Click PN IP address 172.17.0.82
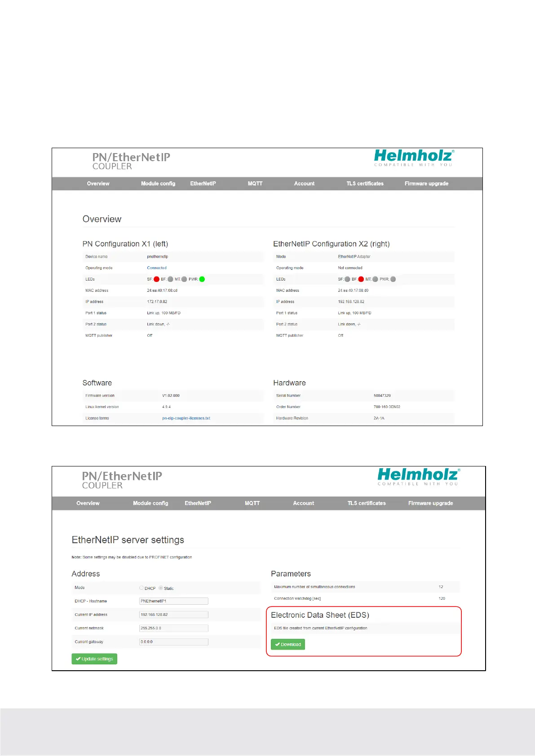Screen dimensions: 535x756 tap(157, 302)
